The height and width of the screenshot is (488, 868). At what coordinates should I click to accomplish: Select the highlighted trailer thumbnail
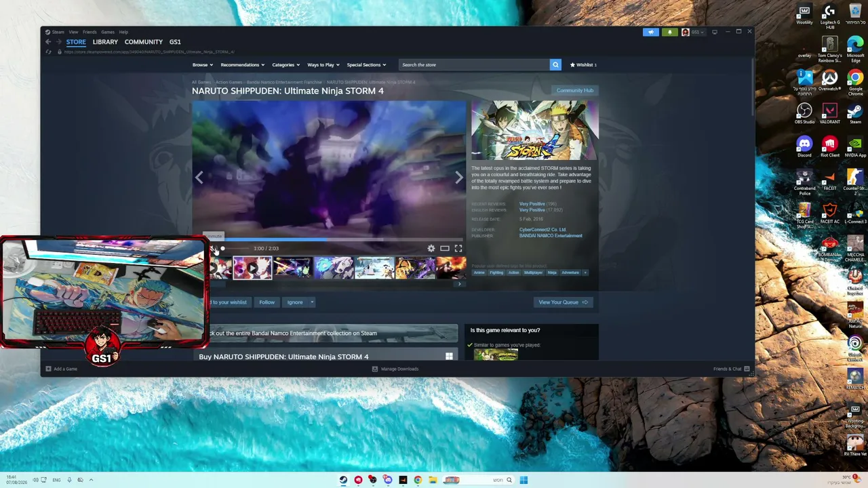[x=252, y=268]
